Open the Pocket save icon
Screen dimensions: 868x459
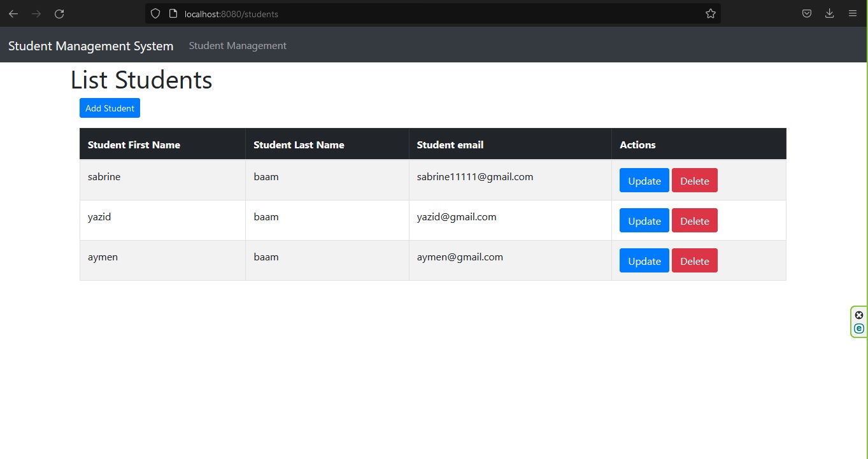(x=807, y=13)
